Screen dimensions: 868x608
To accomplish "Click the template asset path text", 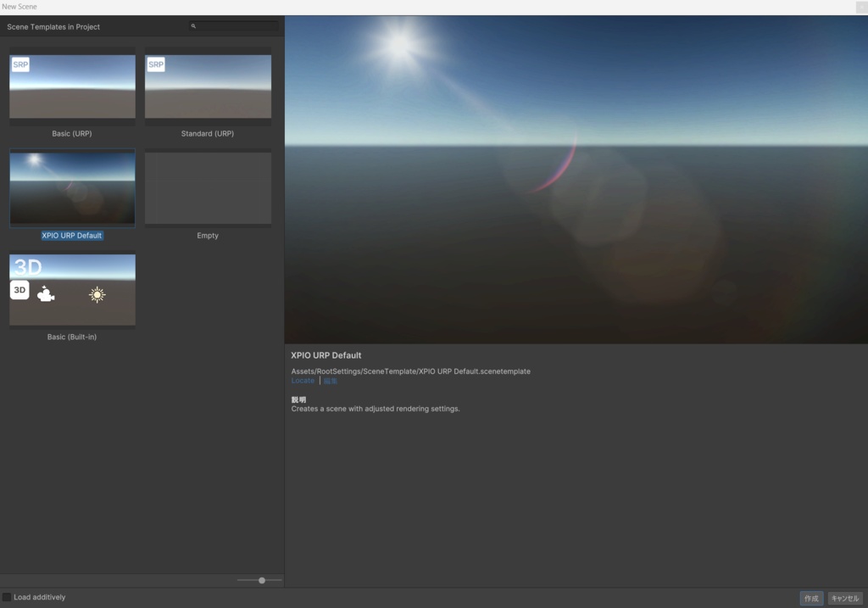I will pyautogui.click(x=411, y=371).
